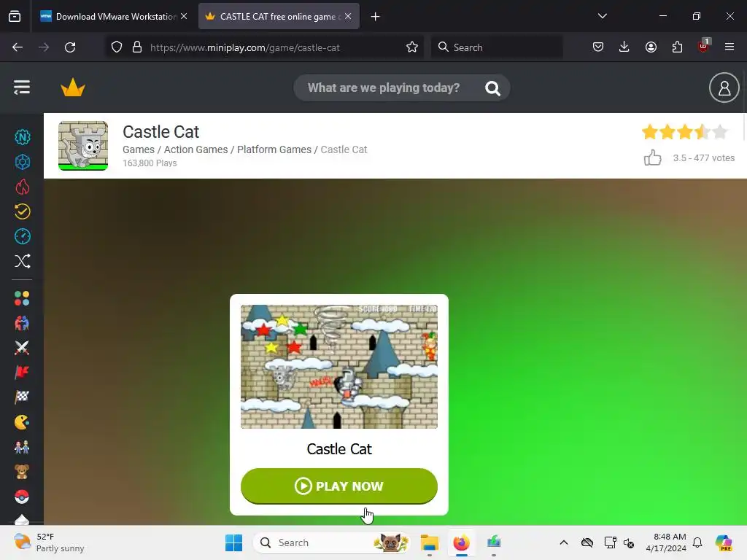Open File Explorer from the taskbar
This screenshot has width=747, height=560.
point(429,542)
